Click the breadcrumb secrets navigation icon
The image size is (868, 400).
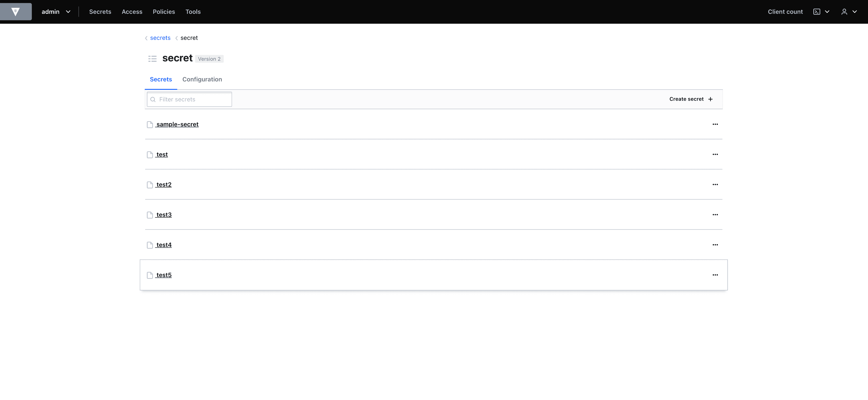click(x=147, y=38)
